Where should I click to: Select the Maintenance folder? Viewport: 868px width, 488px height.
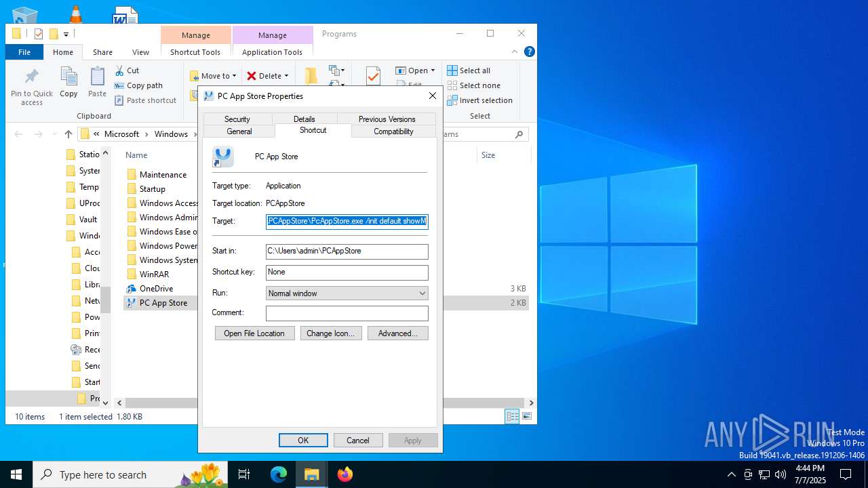[162, 175]
